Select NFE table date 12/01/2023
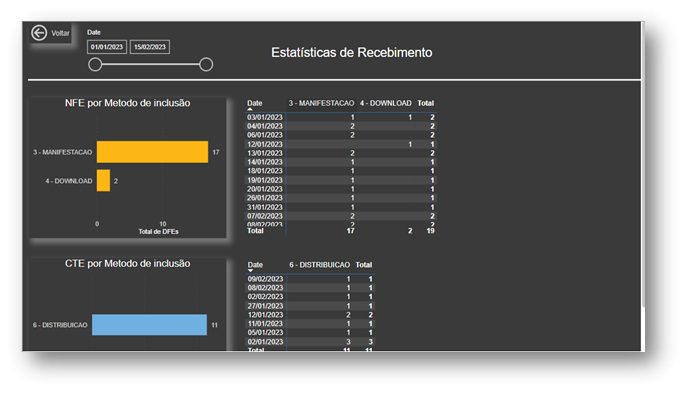Screen dimensions: 687x394 (x=265, y=144)
